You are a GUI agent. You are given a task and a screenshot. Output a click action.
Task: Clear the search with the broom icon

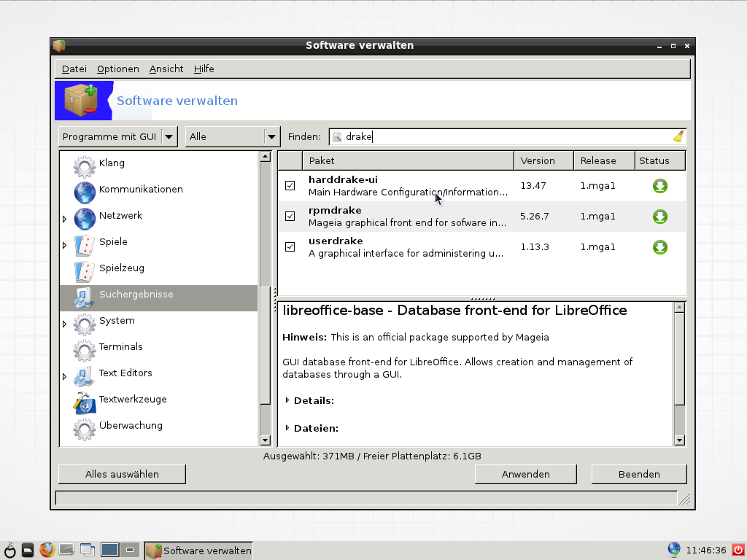[x=678, y=136]
